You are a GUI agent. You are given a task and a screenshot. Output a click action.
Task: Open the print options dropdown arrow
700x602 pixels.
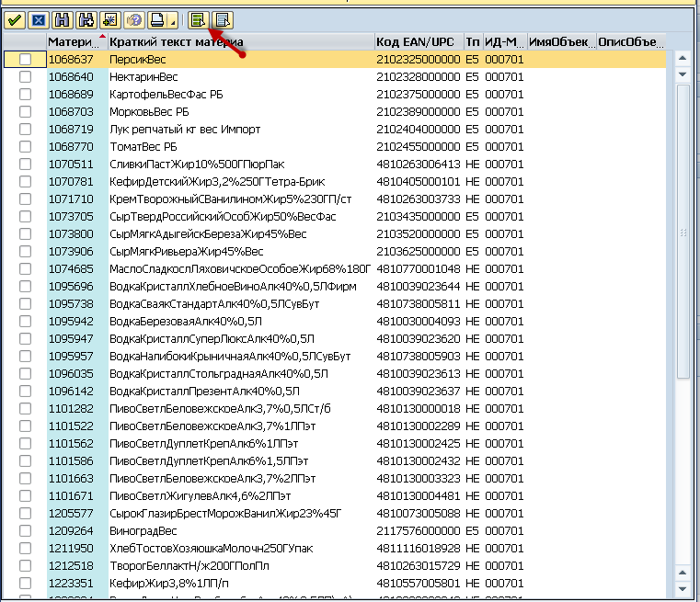(173, 20)
